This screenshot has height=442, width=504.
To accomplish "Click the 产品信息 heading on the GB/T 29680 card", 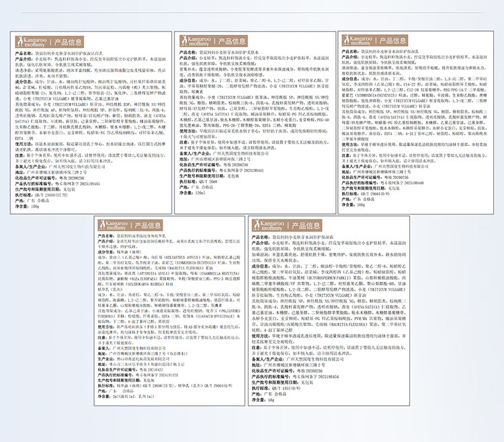I will tap(68, 42).
